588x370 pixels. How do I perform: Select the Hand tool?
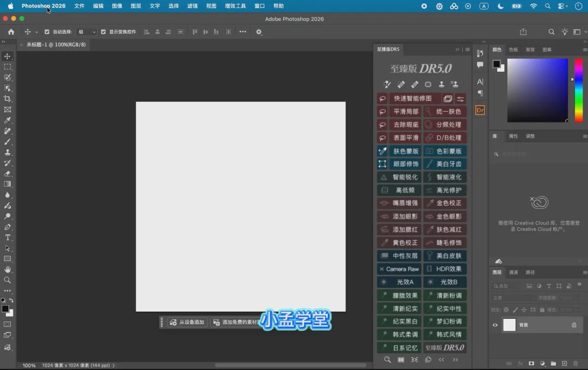[x=7, y=269]
